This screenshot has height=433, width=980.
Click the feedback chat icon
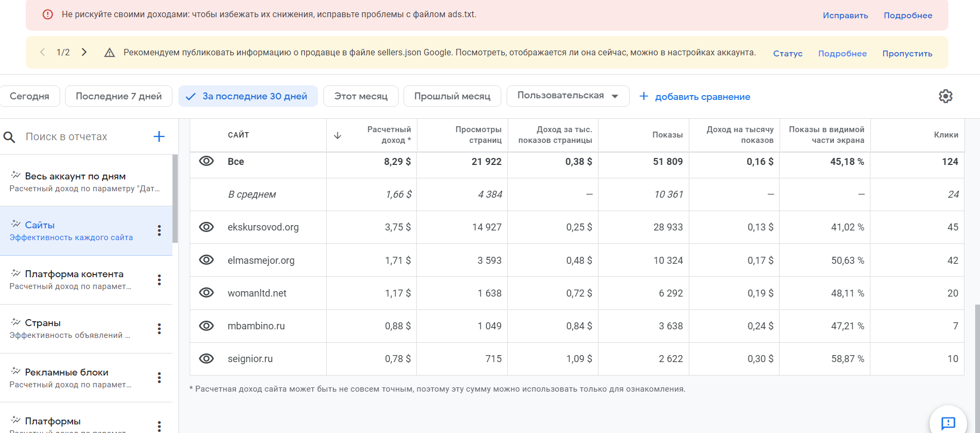[x=948, y=423]
